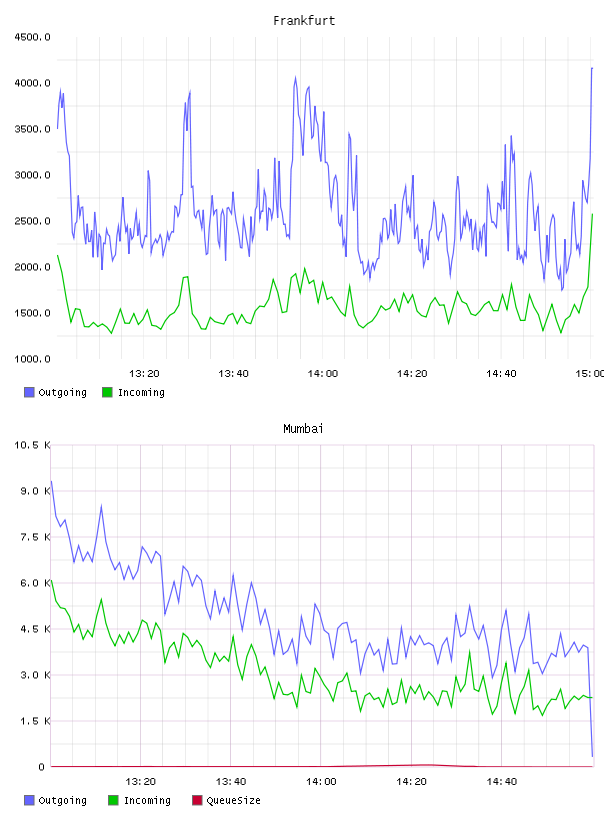Click the 13:20 time label on the Mumbai axis

pos(141,782)
